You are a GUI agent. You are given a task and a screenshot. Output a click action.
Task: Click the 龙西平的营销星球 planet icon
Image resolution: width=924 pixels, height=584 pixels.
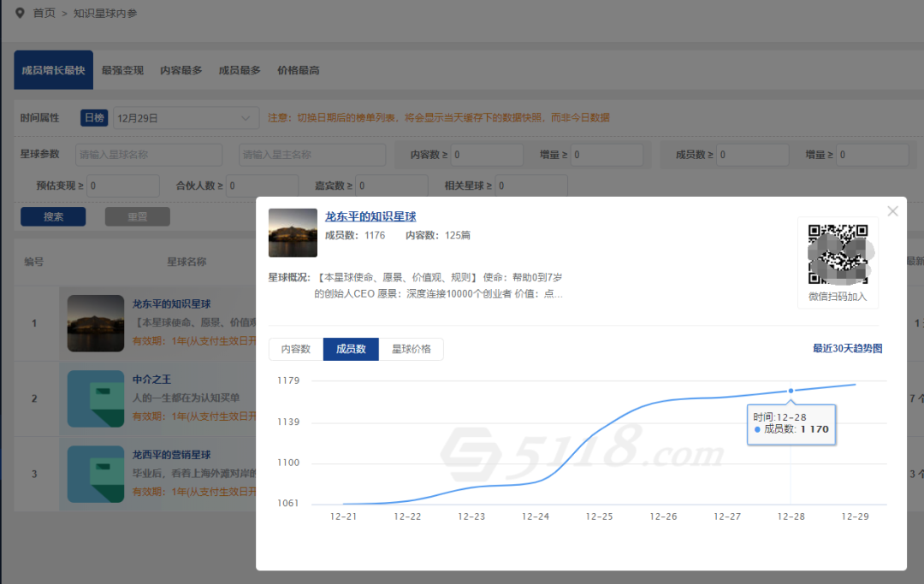click(x=95, y=474)
